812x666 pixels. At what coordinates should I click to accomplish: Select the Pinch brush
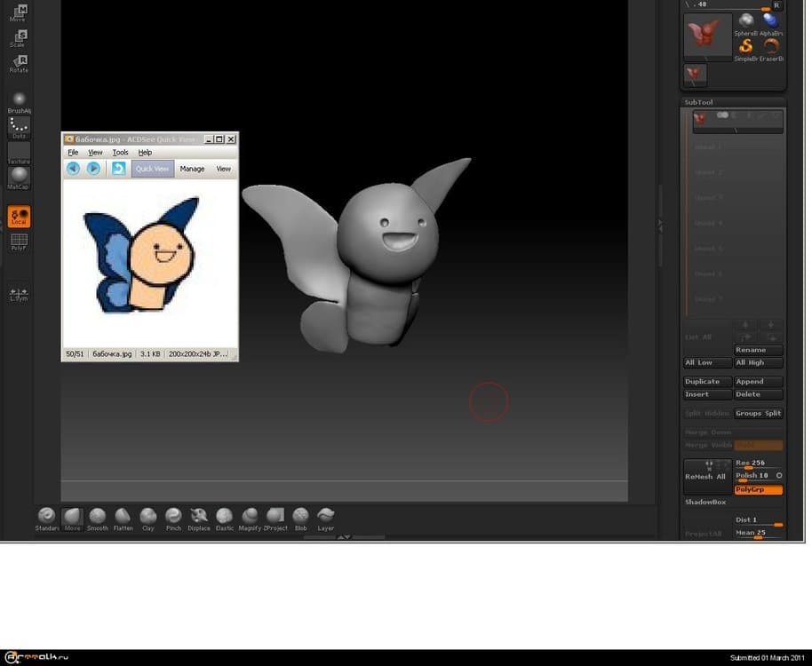click(x=173, y=516)
